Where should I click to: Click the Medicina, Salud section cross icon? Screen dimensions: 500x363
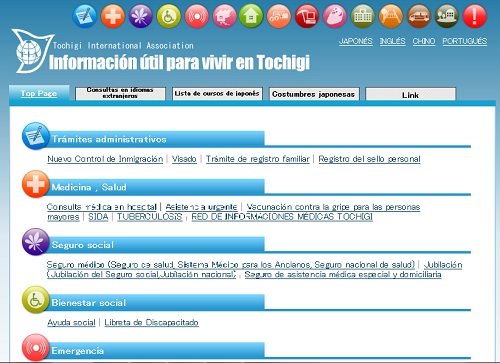[x=36, y=184]
